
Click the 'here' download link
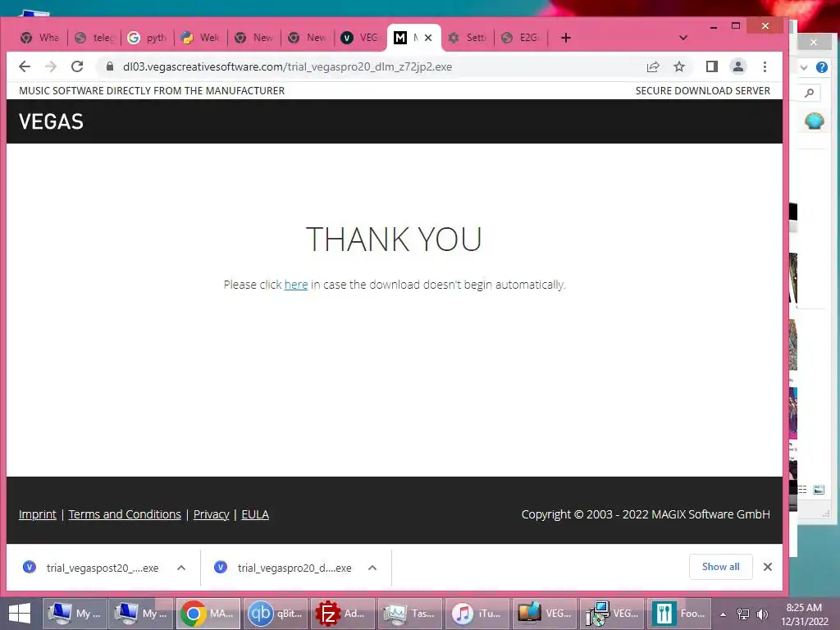[x=295, y=285]
